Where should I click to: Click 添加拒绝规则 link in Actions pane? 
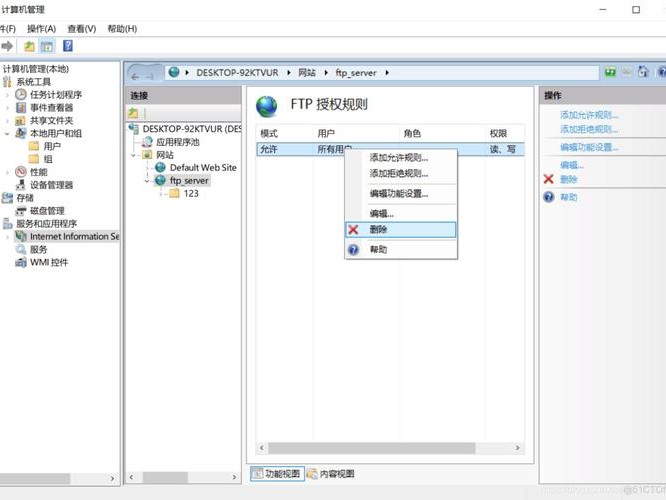pyautogui.click(x=589, y=129)
